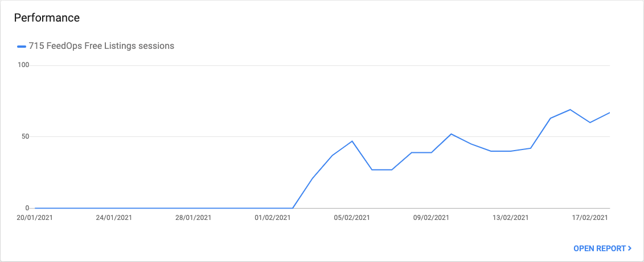Image resolution: width=644 pixels, height=262 pixels.
Task: Click the Performance card heading
Action: 47,18
